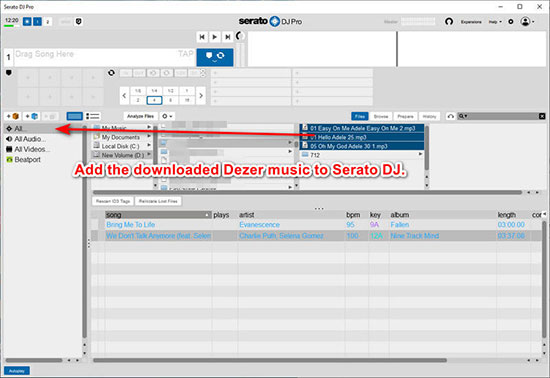The image size is (550, 378).
Task: Select the Browse tab
Action: click(381, 116)
